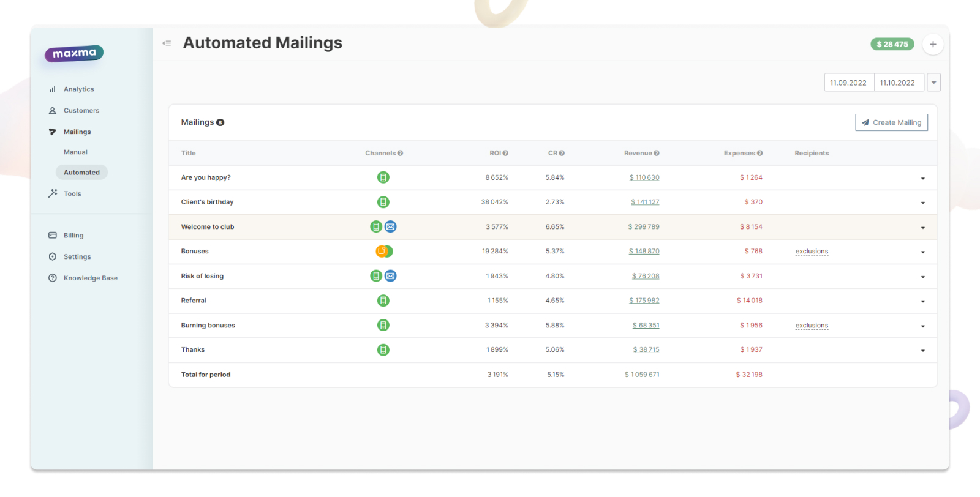Viewport: 980px width, 497px height.
Task: Click the help icon beside Revenue header
Action: 657,154
